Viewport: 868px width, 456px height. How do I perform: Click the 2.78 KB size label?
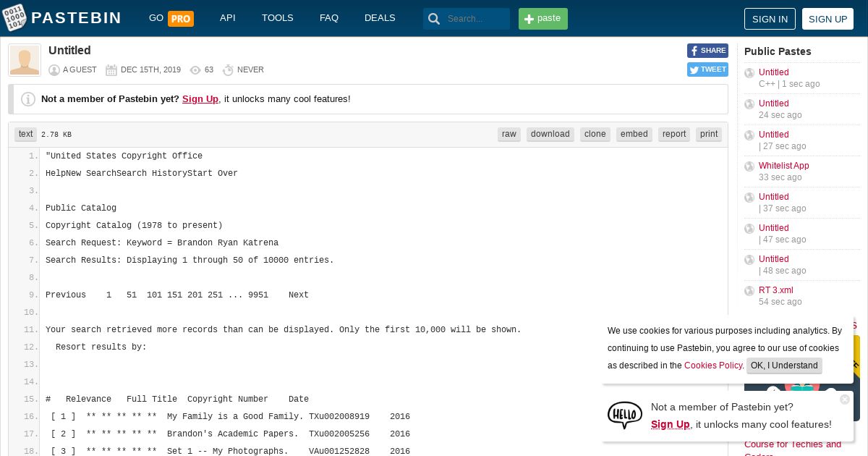point(56,135)
